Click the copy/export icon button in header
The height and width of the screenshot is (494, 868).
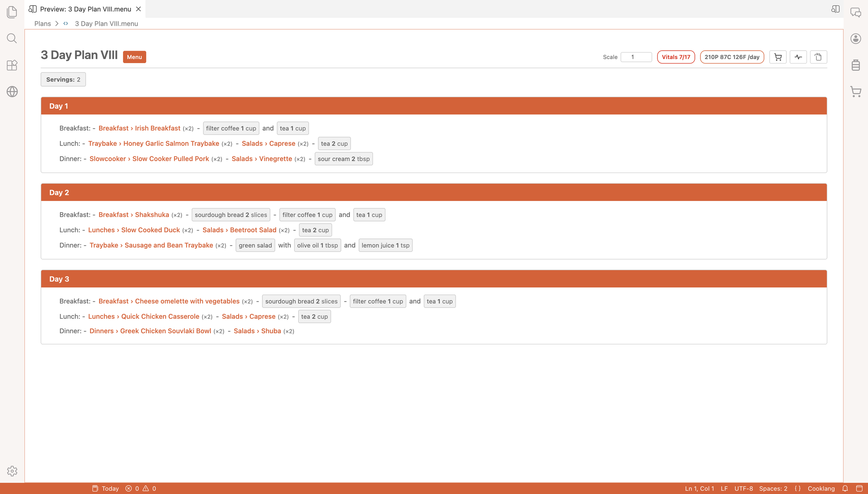818,57
